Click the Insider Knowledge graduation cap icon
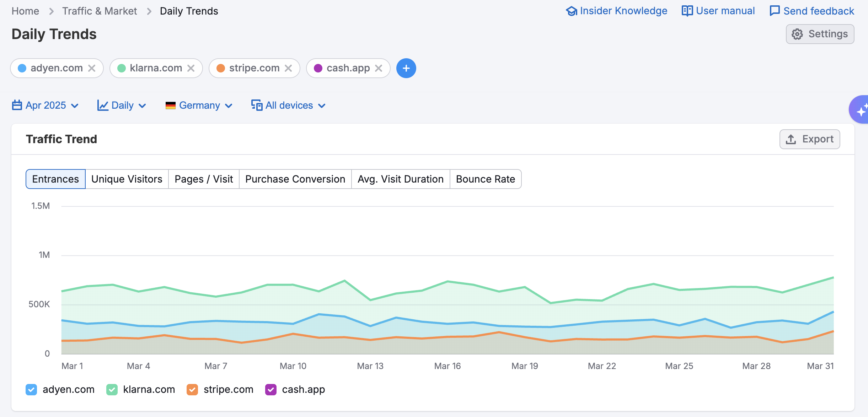The width and height of the screenshot is (868, 417). (x=571, y=11)
